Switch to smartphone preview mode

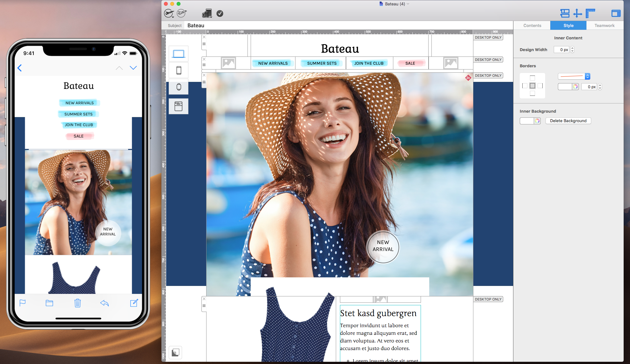pyautogui.click(x=179, y=70)
